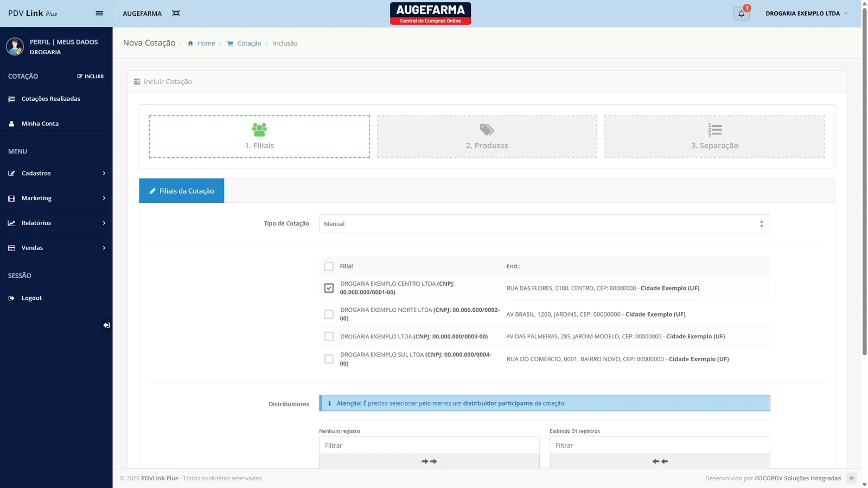Click the AUGEFARMA text in top bar

pyautogui.click(x=142, y=14)
